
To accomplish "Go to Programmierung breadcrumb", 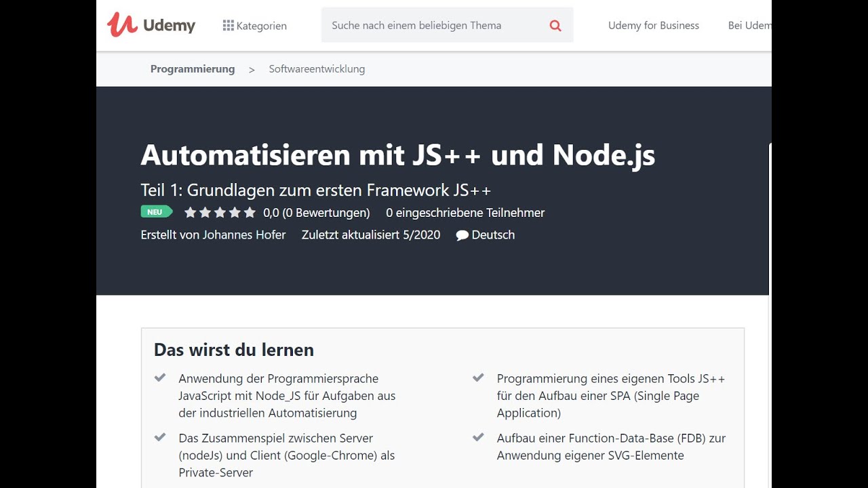I will pos(193,69).
